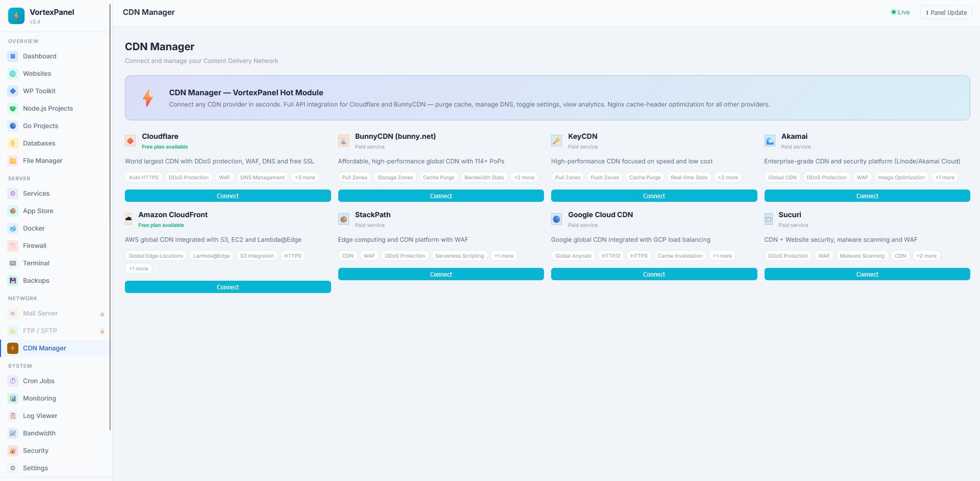980x481 pixels.
Task: Click the Amazon CloudFront cloud icon
Action: (x=128, y=219)
